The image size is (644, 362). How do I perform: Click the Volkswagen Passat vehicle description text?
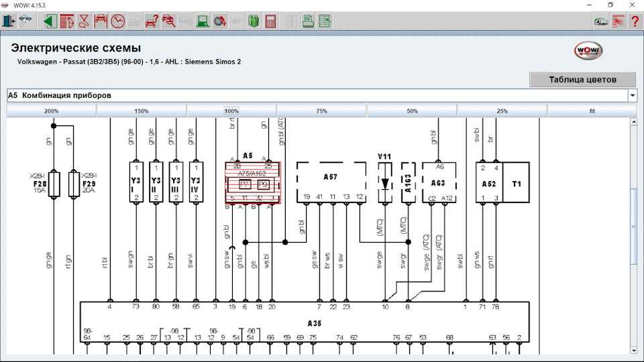coord(129,62)
